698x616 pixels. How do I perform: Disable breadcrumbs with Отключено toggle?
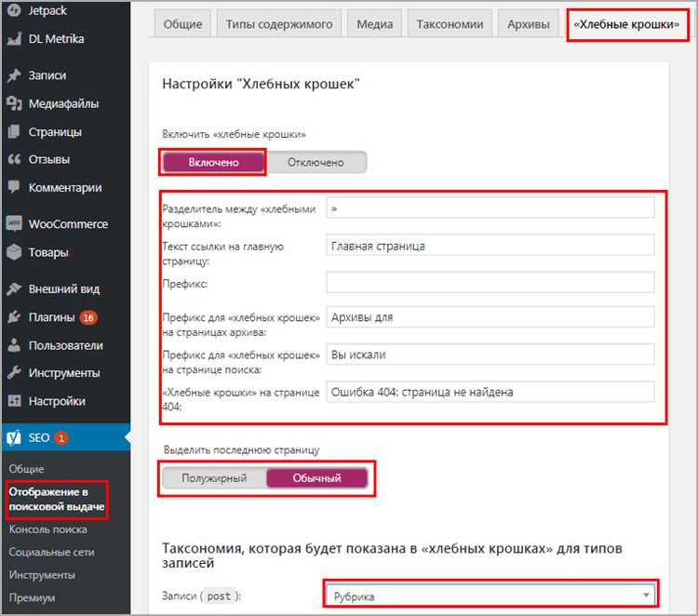[x=315, y=162]
